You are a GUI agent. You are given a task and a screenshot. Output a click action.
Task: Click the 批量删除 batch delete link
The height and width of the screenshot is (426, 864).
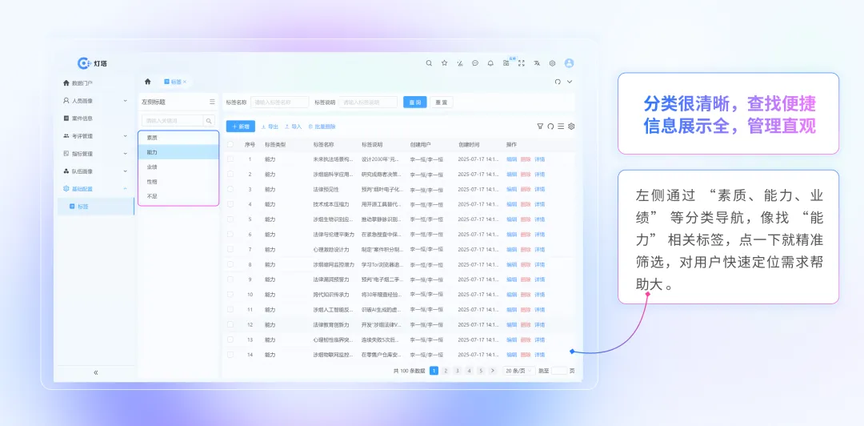(x=322, y=127)
